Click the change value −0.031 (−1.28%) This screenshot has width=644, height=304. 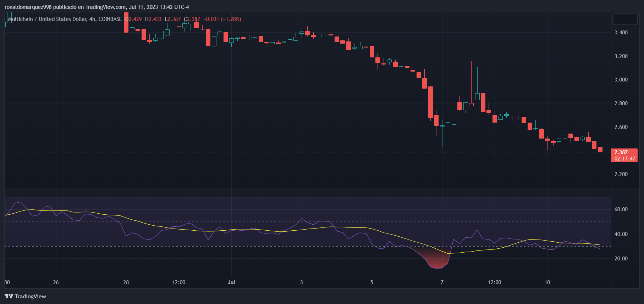(x=222, y=19)
